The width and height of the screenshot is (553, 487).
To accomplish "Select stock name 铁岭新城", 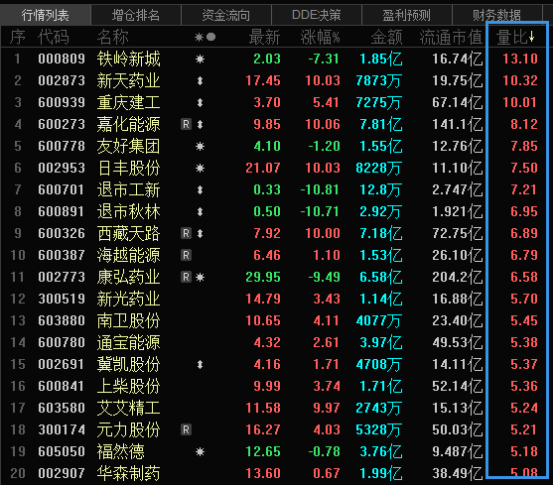I will point(129,59).
